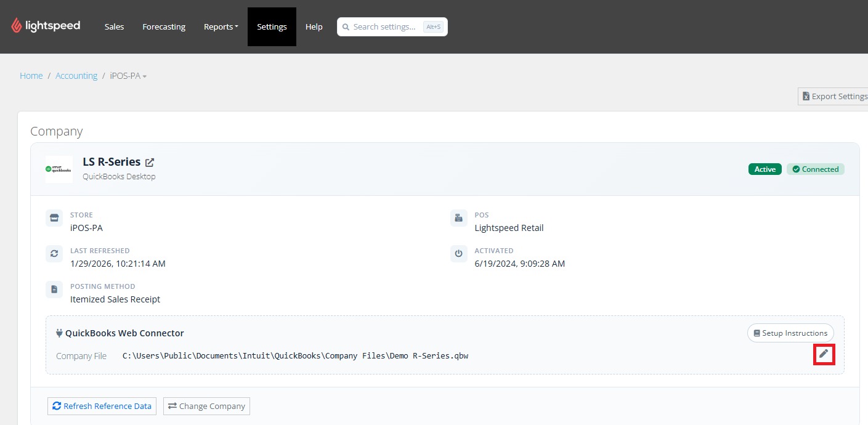Open the LS R-Series external link icon
Viewport: 868px width, 425px height.
(150, 163)
